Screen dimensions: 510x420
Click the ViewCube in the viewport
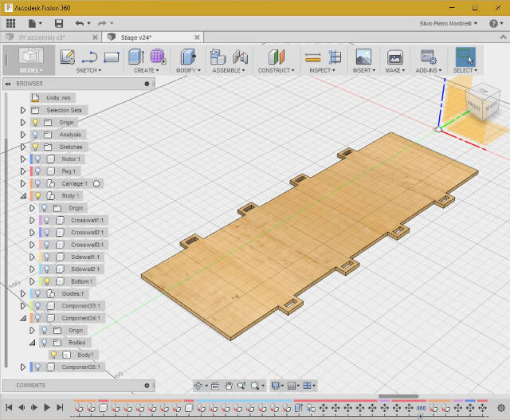point(482,103)
